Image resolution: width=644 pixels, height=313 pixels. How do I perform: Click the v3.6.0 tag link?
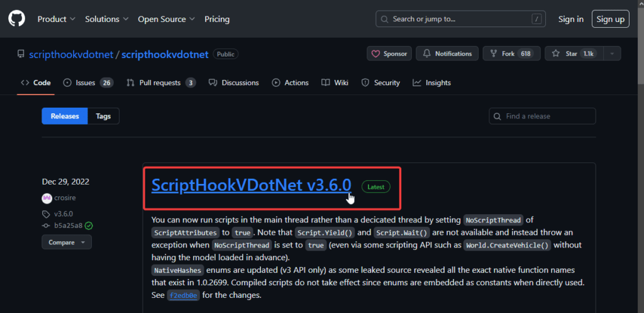[63, 213]
